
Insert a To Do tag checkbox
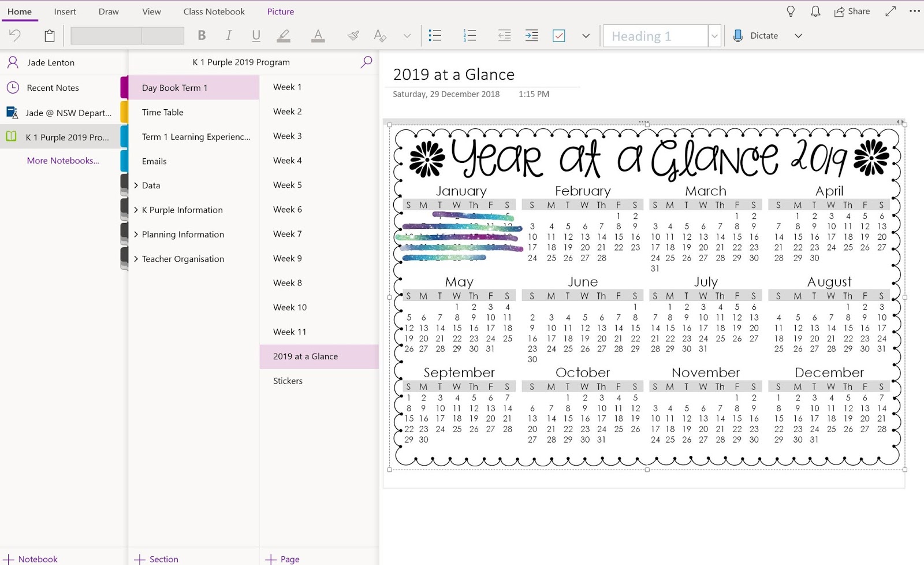558,35
